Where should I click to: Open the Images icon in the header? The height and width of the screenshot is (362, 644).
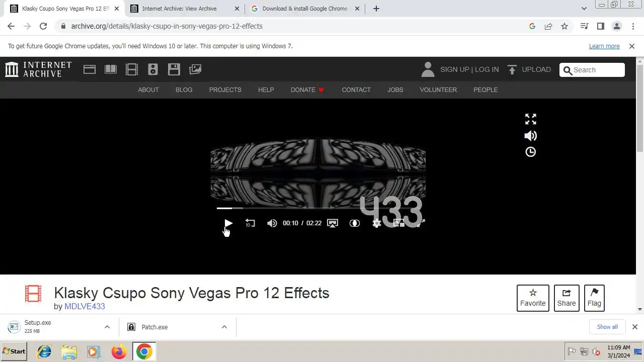195,69
